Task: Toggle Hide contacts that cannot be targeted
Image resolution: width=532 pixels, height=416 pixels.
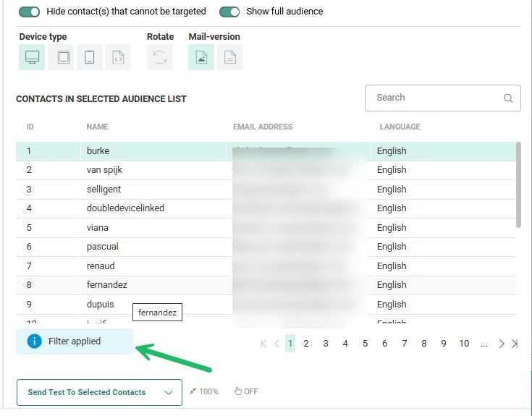Action: (x=30, y=12)
